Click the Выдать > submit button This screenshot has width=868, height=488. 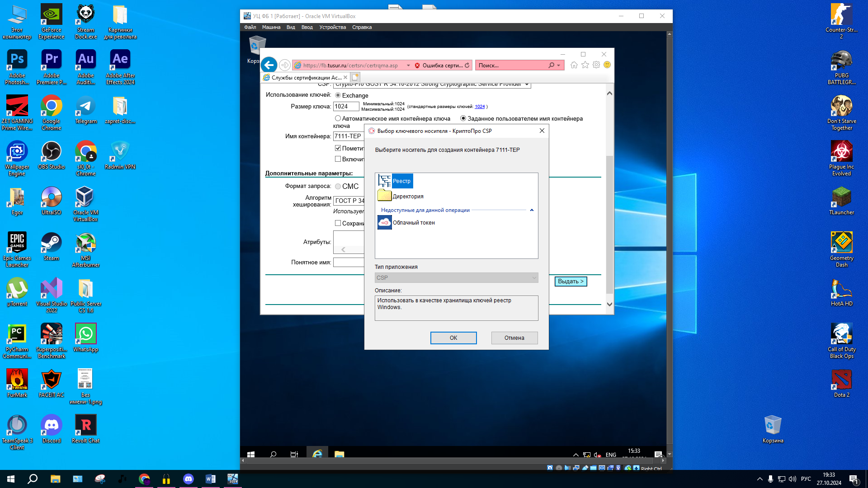coord(571,282)
